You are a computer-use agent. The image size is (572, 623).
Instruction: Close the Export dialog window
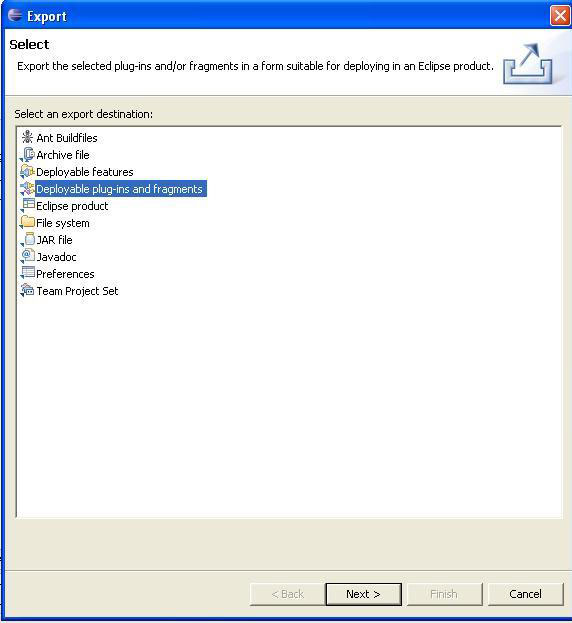pos(560,16)
